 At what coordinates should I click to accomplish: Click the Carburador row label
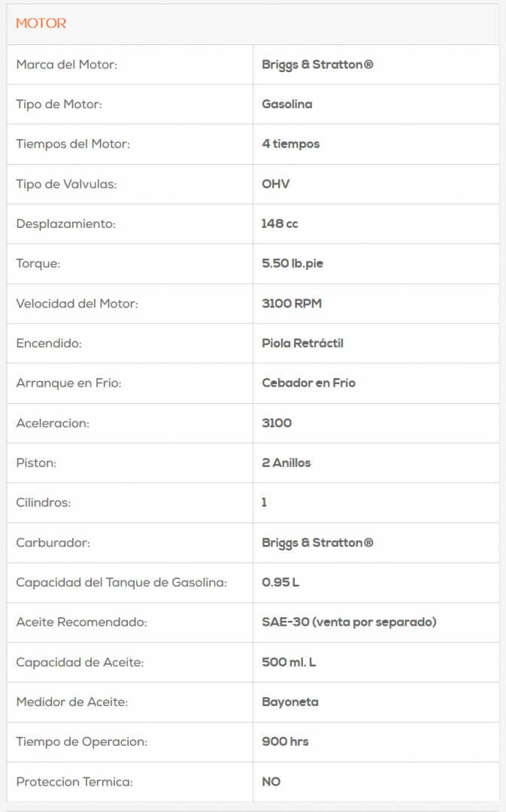click(53, 543)
